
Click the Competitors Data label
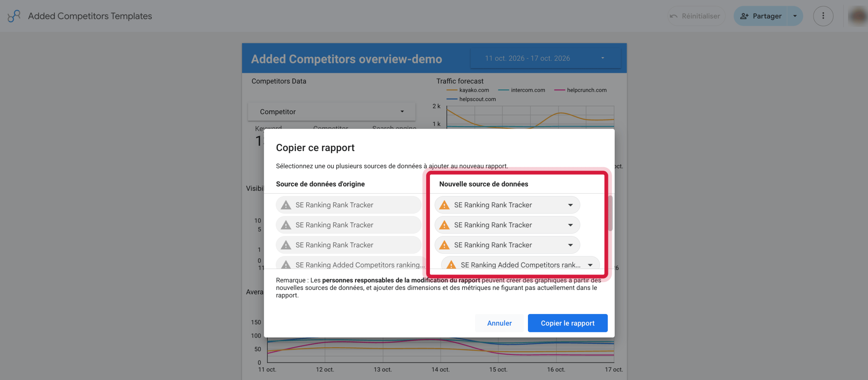pyautogui.click(x=279, y=81)
